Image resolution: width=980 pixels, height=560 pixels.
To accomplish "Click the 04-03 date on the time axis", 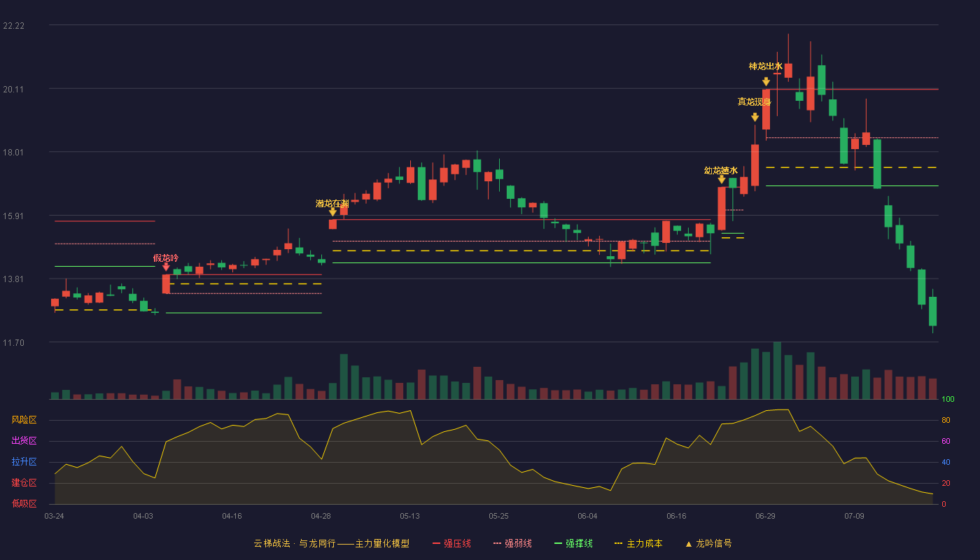I will pos(143,516).
